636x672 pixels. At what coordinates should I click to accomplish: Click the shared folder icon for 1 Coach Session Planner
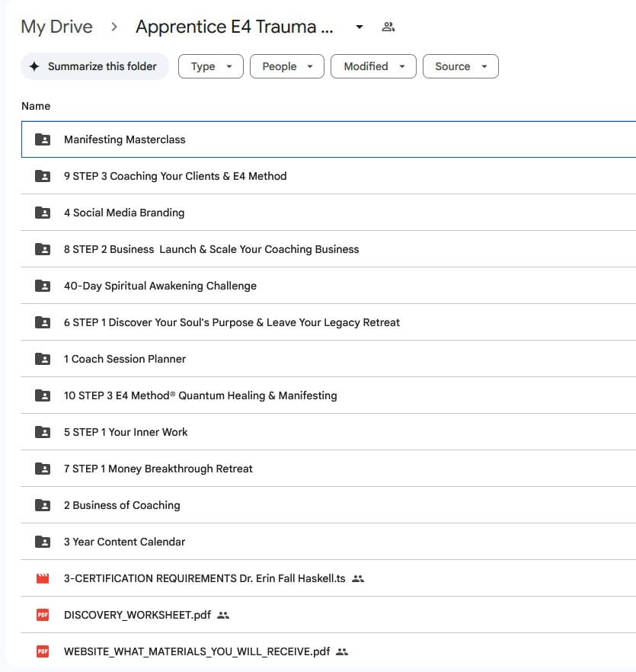point(43,359)
